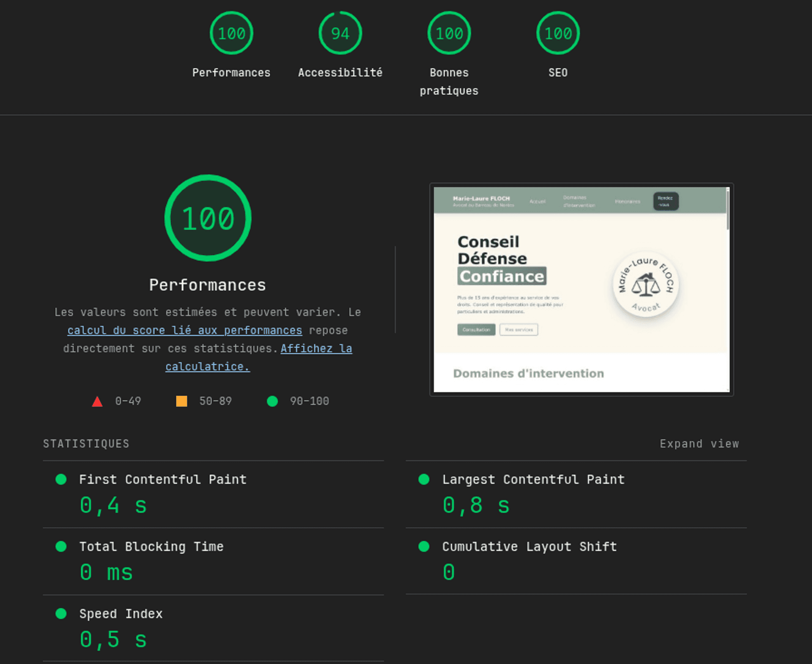Click green status dot beside Speed Index
This screenshot has height=664, width=812.
click(61, 614)
